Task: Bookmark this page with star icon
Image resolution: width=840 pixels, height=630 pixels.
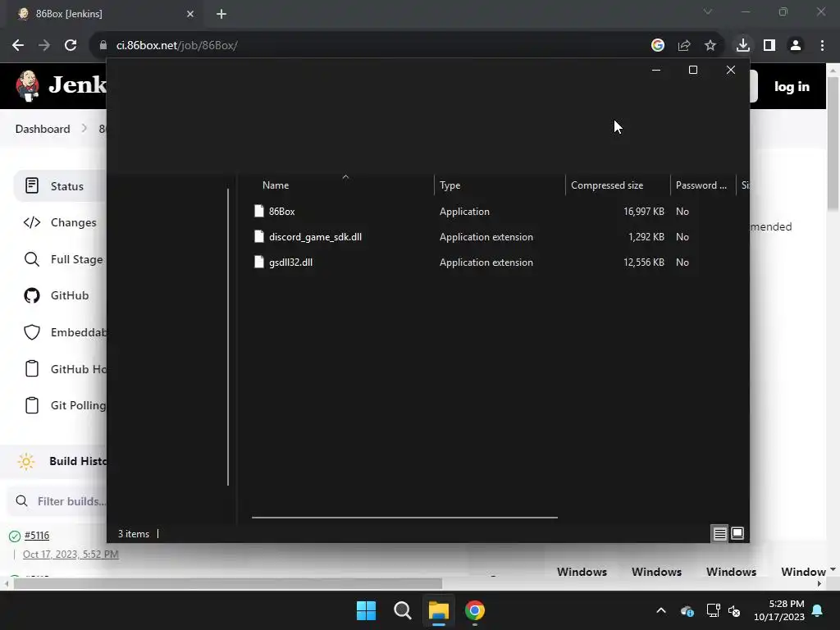Action: (710, 46)
